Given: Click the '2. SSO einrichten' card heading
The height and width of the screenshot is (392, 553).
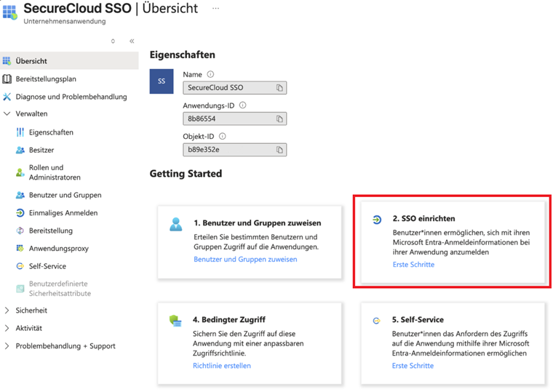Looking at the screenshot, I should click(424, 219).
